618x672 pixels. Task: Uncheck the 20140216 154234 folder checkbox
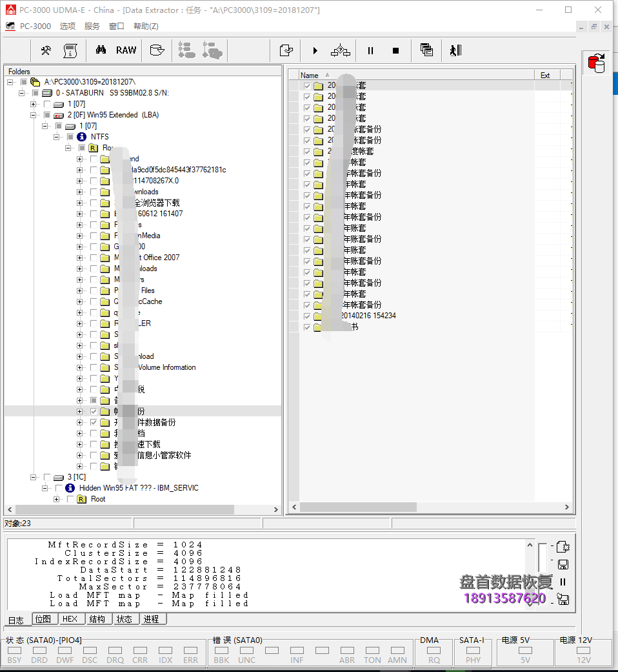coord(306,316)
